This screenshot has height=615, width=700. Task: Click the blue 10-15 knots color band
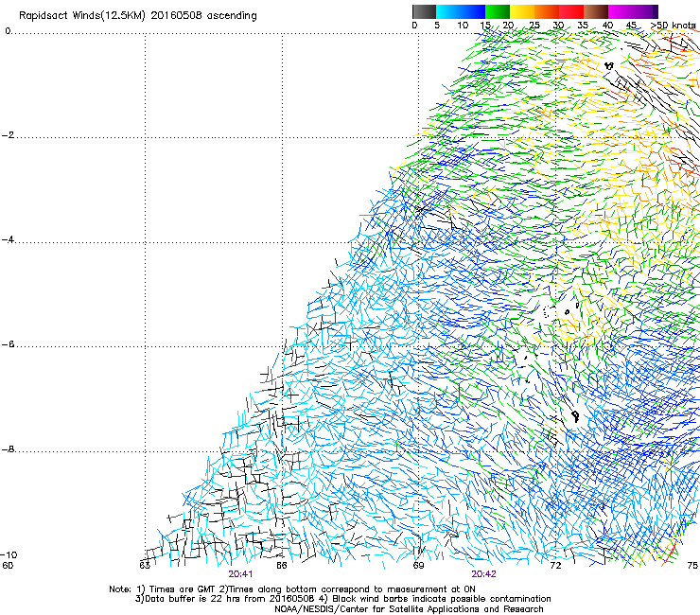473,11
